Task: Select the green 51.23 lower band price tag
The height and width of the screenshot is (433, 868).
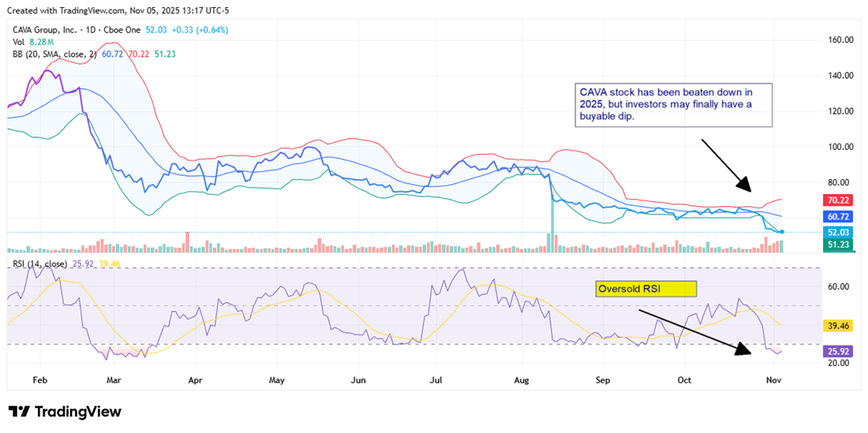Action: 840,245
